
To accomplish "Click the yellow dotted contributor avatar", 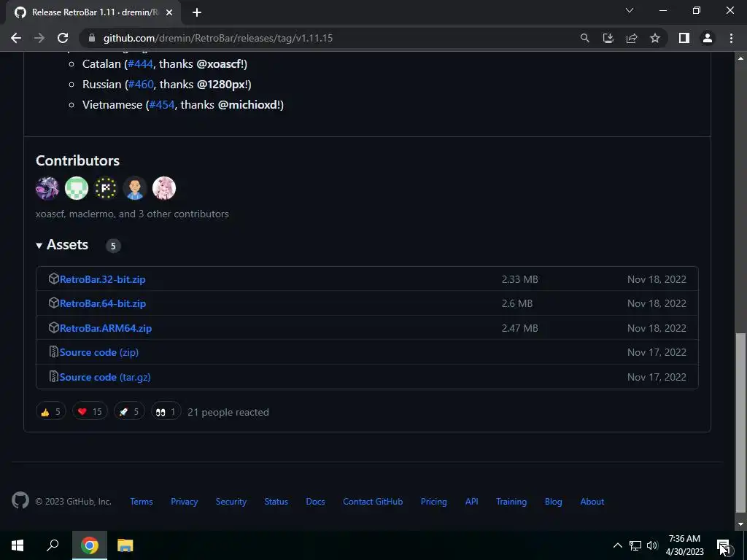I will [x=106, y=188].
